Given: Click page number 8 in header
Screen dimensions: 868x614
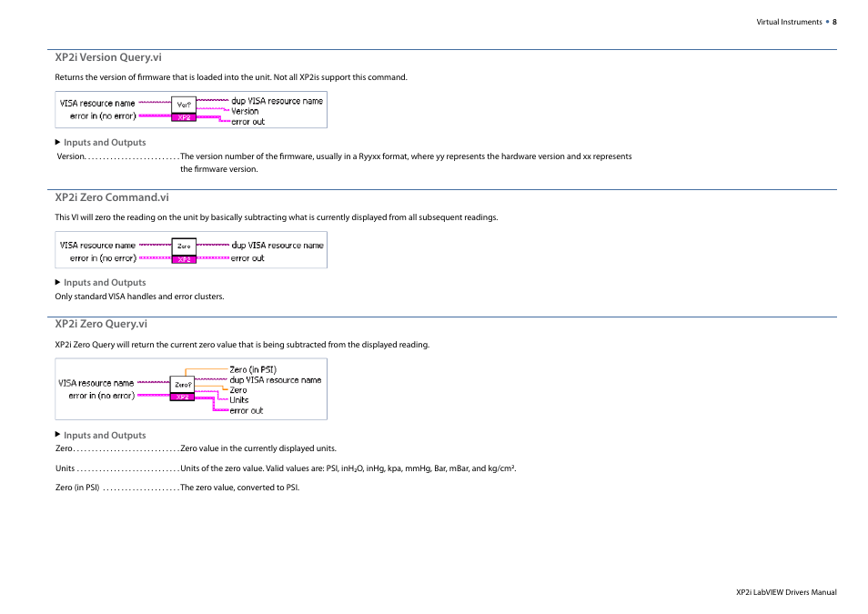Looking at the screenshot, I should [834, 22].
